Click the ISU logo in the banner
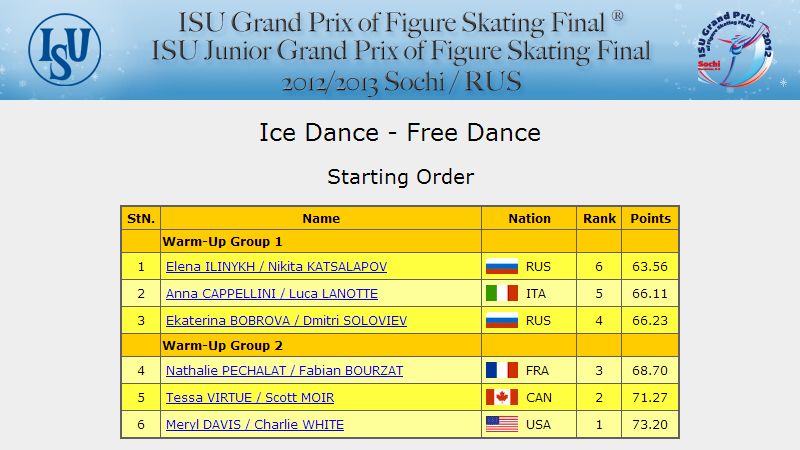 (x=65, y=49)
